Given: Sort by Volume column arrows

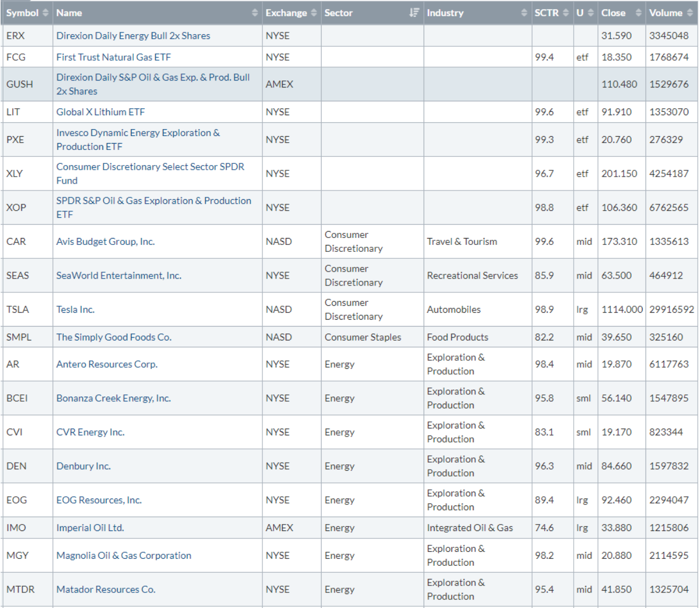Looking at the screenshot, I should (690, 13).
